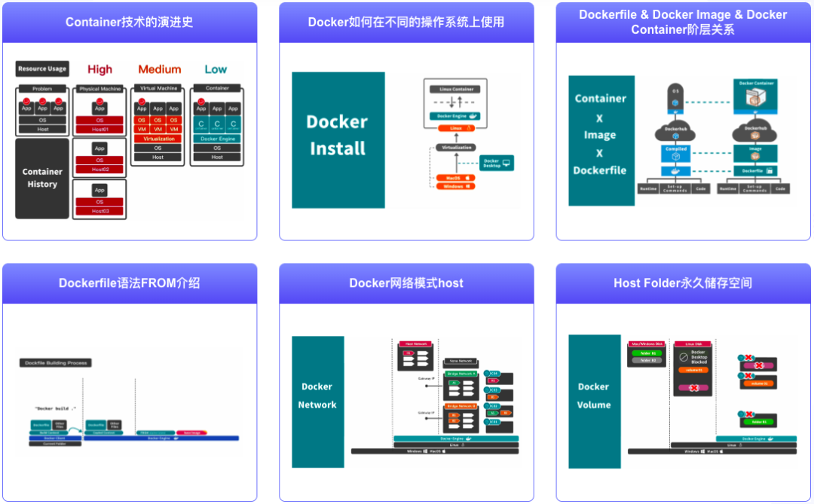Click the "Docker build ." text

point(55,408)
